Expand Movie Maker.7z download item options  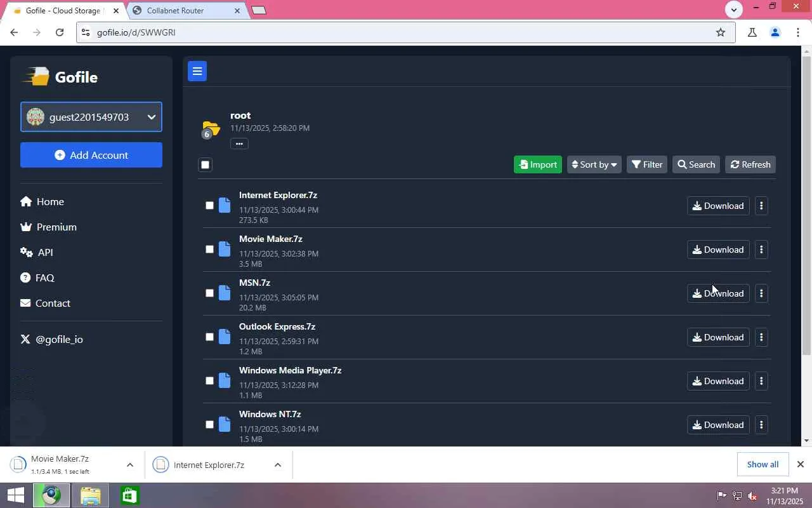tap(130, 465)
